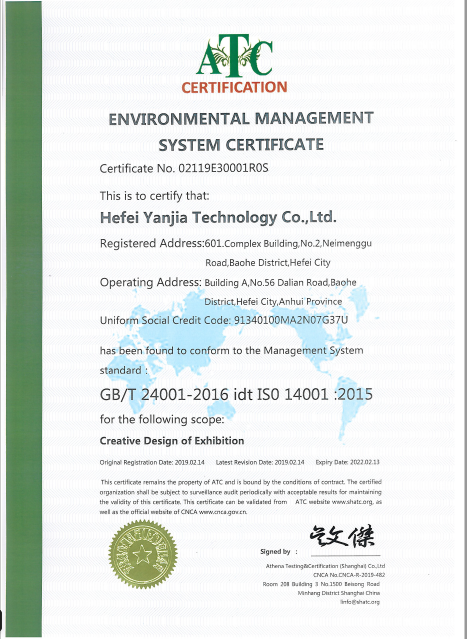This screenshot has height=639, width=467.
Task: Click the SYSTEM CERTIFICATE heading line
Action: click(x=241, y=145)
